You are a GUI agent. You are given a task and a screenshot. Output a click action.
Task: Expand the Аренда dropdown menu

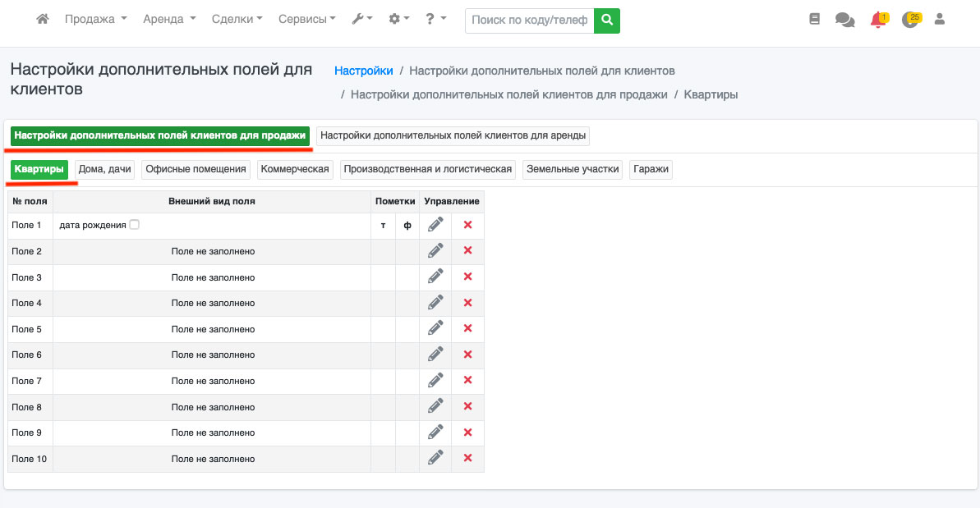click(169, 19)
